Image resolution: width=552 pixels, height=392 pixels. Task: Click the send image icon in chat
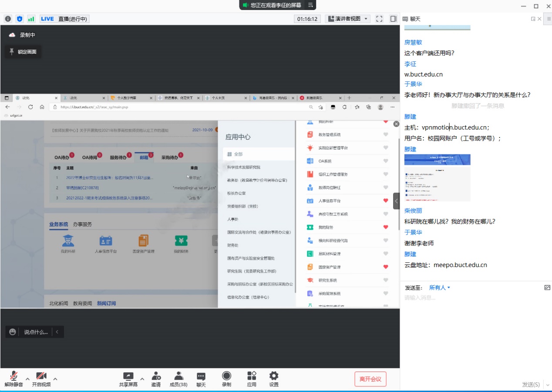(547, 288)
